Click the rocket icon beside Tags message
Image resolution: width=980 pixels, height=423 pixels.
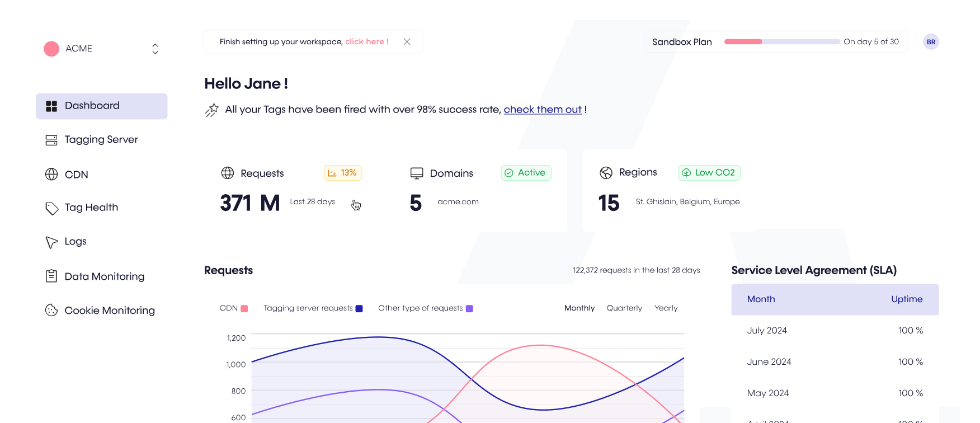(x=212, y=110)
